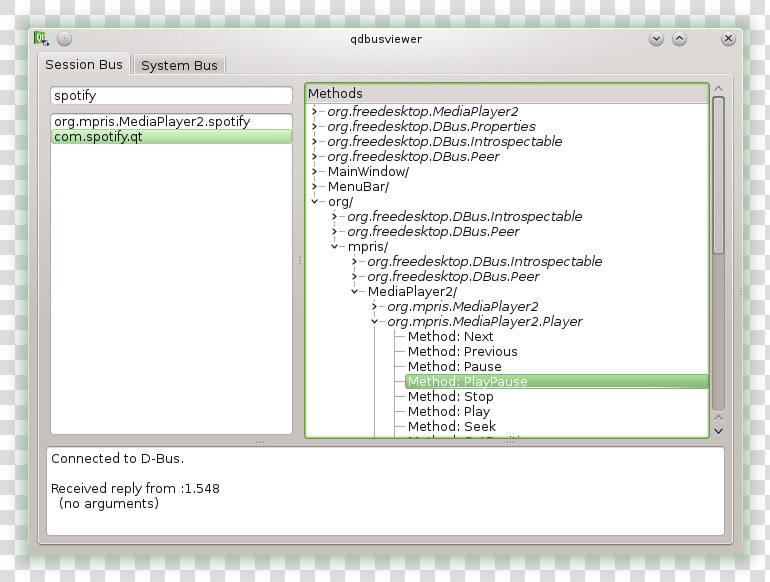Click the round pin button next to Qt icon
770x582 pixels.
pyautogui.click(x=64, y=39)
